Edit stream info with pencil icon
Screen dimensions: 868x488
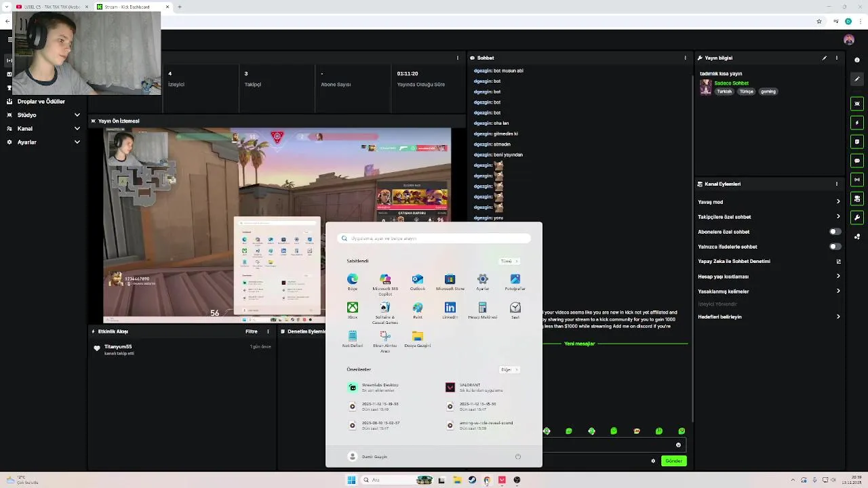click(825, 58)
